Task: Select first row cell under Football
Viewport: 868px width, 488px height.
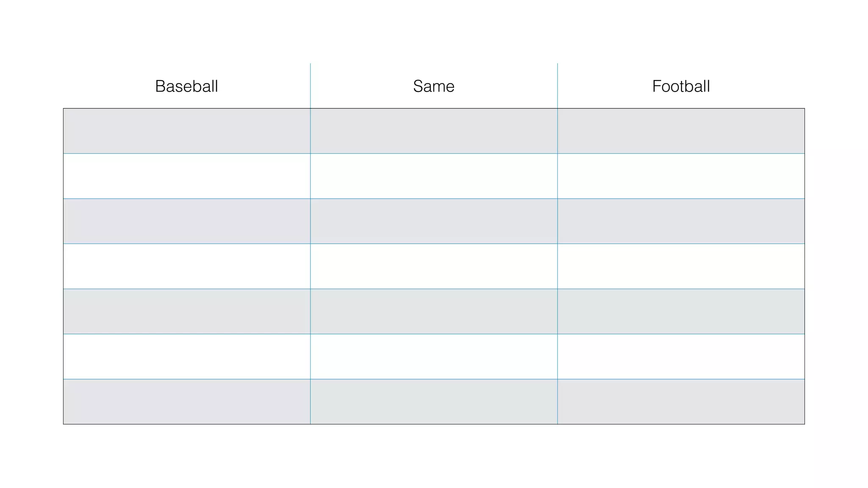Action: coord(681,131)
